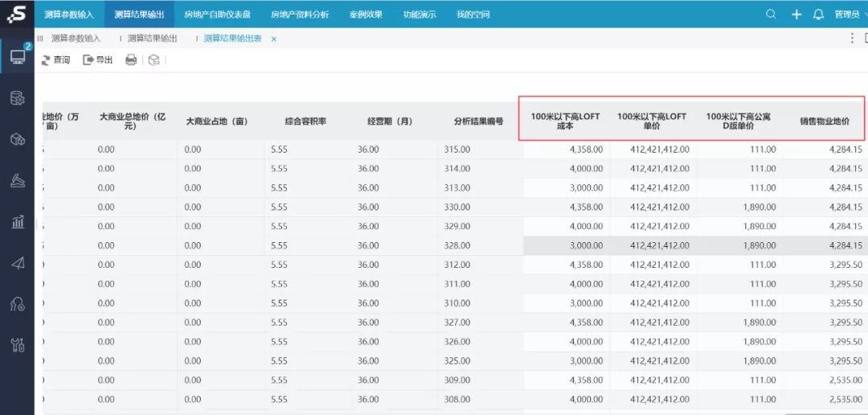This screenshot has height=415, width=868.
Task: Click the printer icon in toolbar
Action: click(x=131, y=60)
